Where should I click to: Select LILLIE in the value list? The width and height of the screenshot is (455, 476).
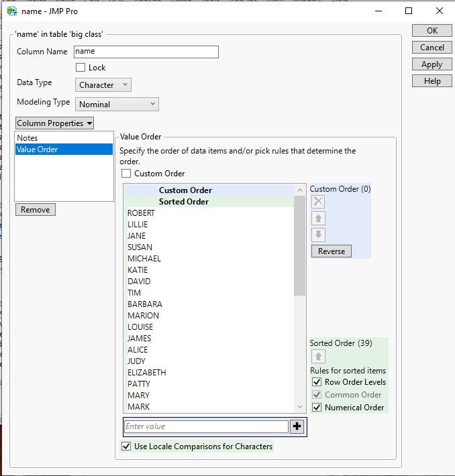point(209,225)
